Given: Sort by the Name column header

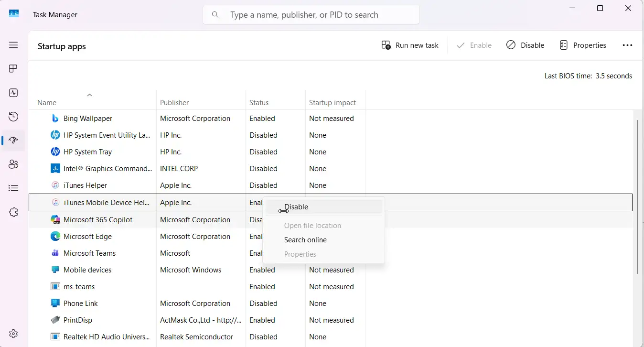Looking at the screenshot, I should pos(47,102).
